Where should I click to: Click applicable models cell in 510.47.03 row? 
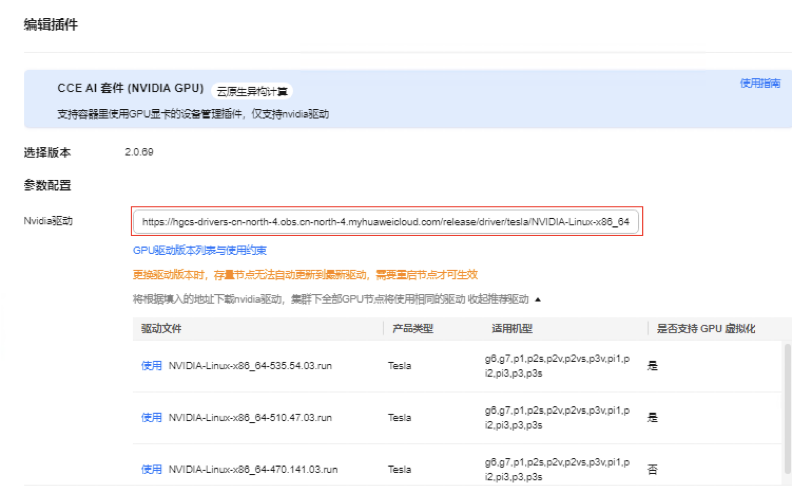557,418
